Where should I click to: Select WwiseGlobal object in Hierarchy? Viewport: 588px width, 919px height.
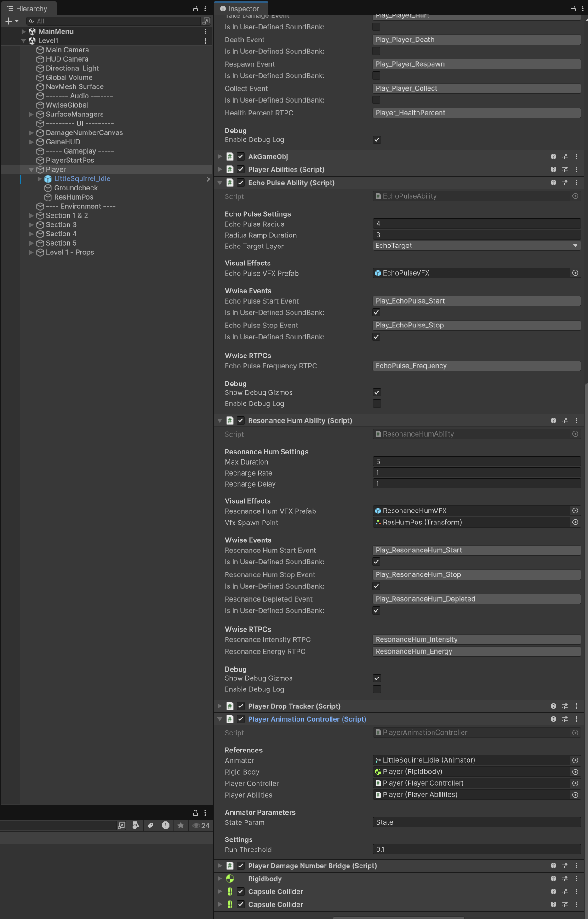click(x=67, y=105)
